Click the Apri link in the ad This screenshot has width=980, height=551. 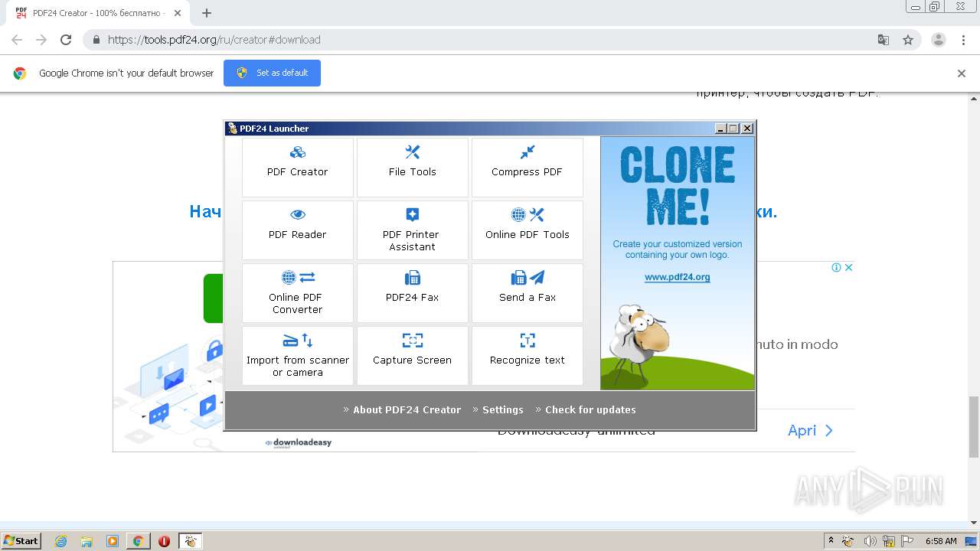coord(810,430)
